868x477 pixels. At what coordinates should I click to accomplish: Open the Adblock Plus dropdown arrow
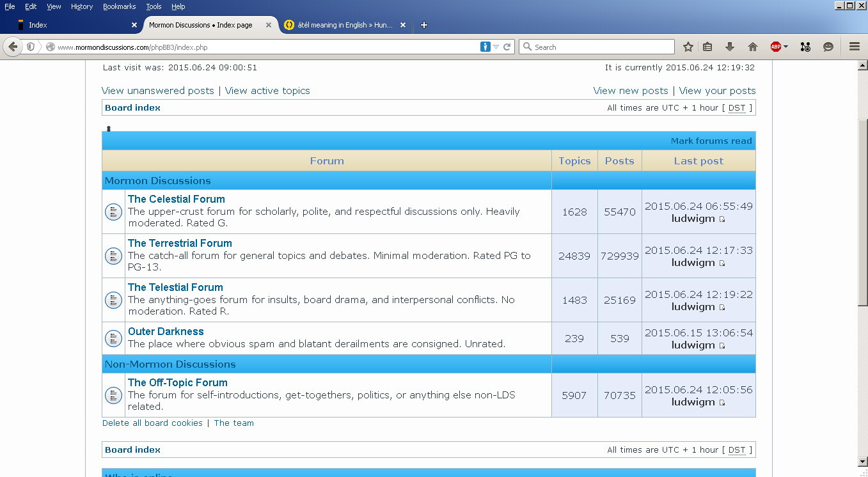point(785,47)
